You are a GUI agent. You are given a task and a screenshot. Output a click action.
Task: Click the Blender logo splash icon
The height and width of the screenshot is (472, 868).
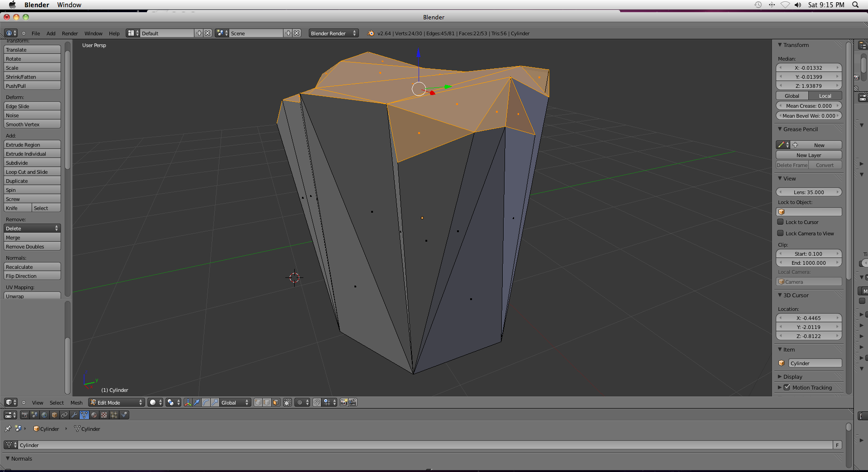[371, 33]
